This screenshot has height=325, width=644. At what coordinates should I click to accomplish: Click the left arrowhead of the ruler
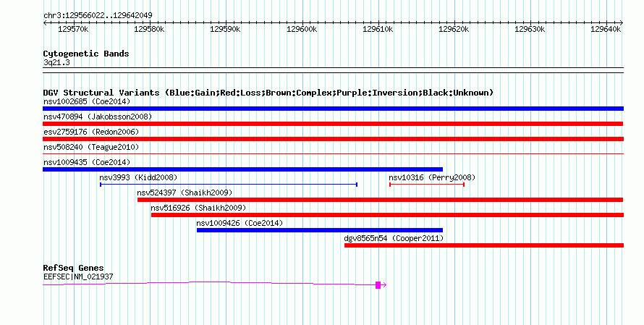[45, 23]
